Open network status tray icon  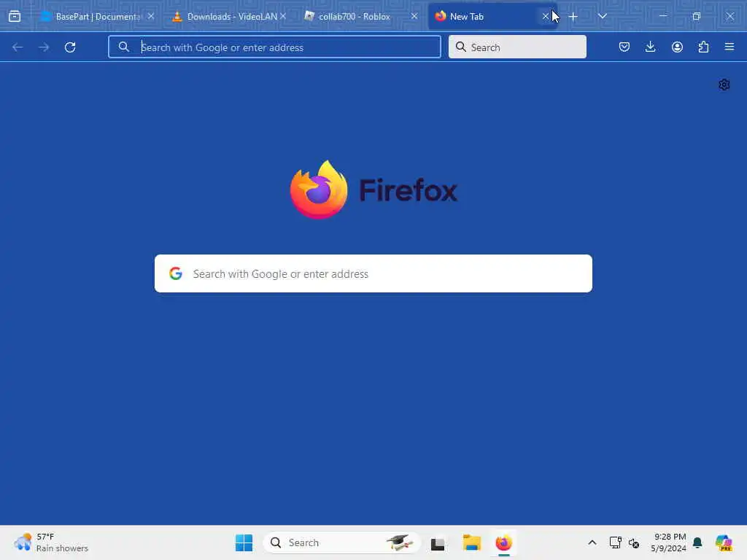615,542
